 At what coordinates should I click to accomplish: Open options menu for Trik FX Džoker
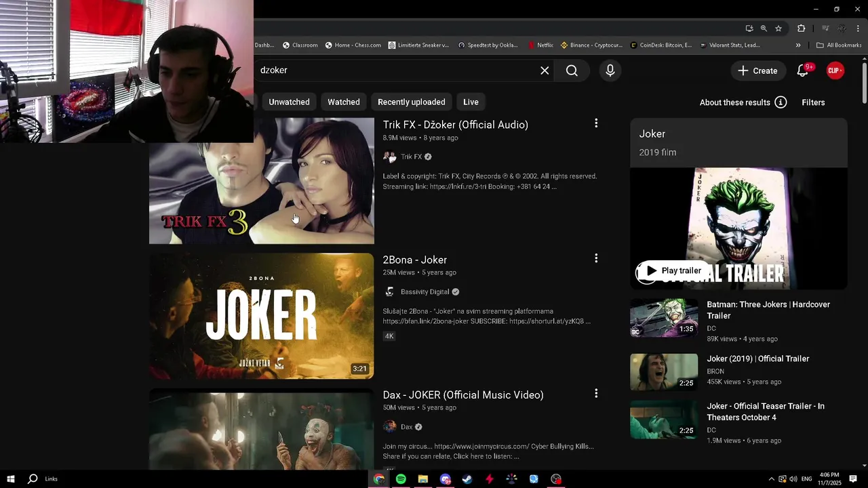pos(596,123)
